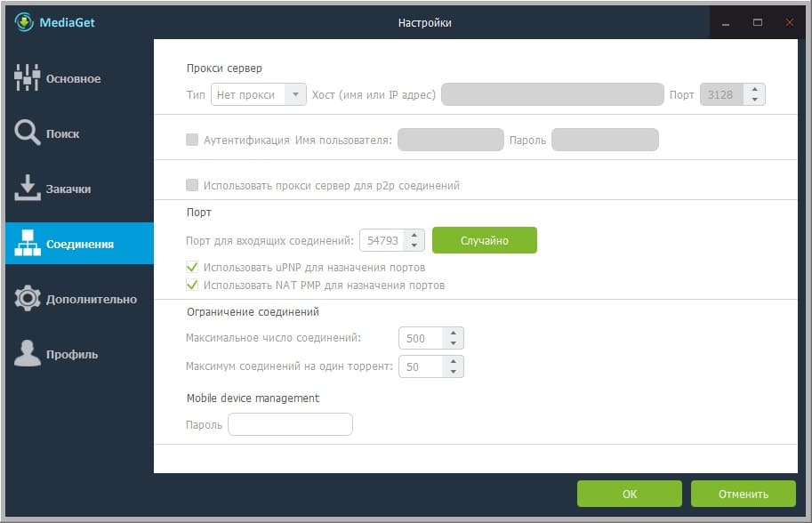Decrease maximum number of connections value
The height and width of the screenshot is (523, 812).
[x=453, y=343]
